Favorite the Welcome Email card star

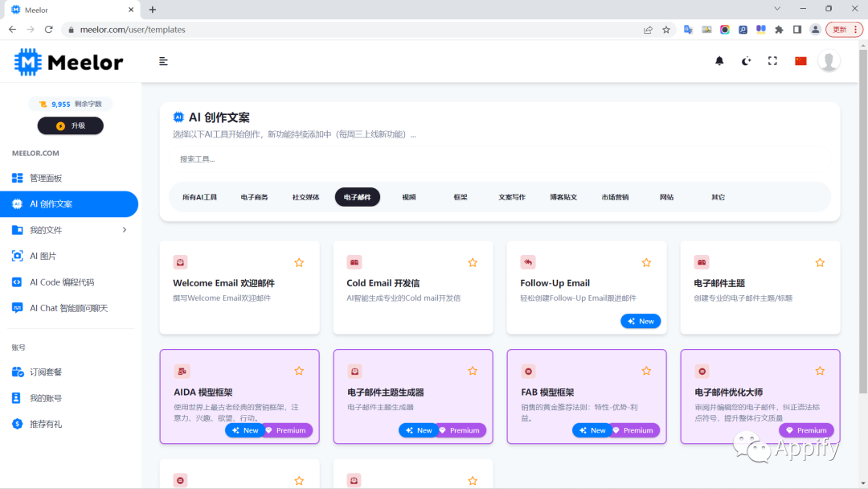point(299,262)
